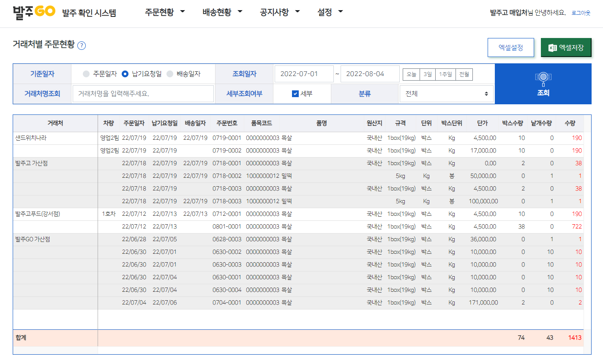Click the 로그아웃 link
Image resolution: width=603 pixels, height=364 pixels.
pos(581,13)
